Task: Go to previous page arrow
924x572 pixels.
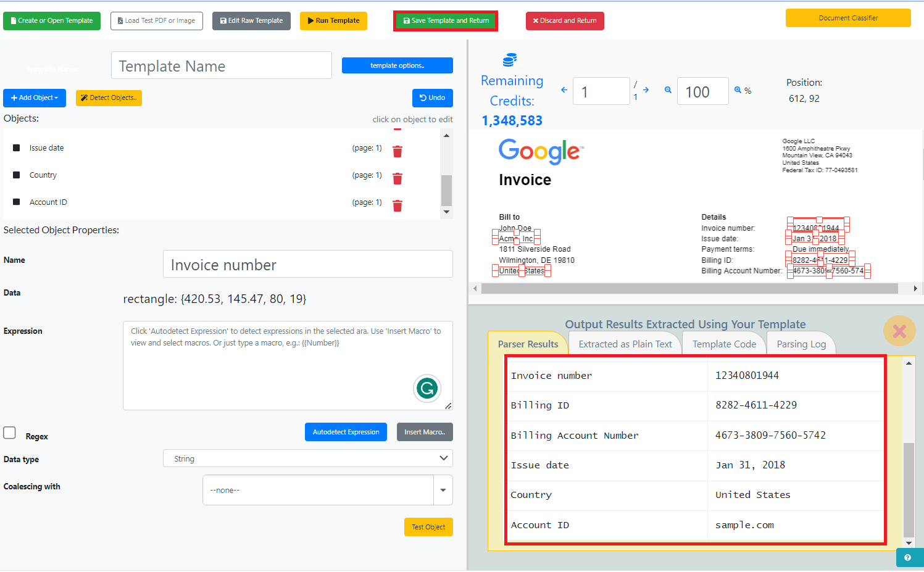Action: pos(564,90)
